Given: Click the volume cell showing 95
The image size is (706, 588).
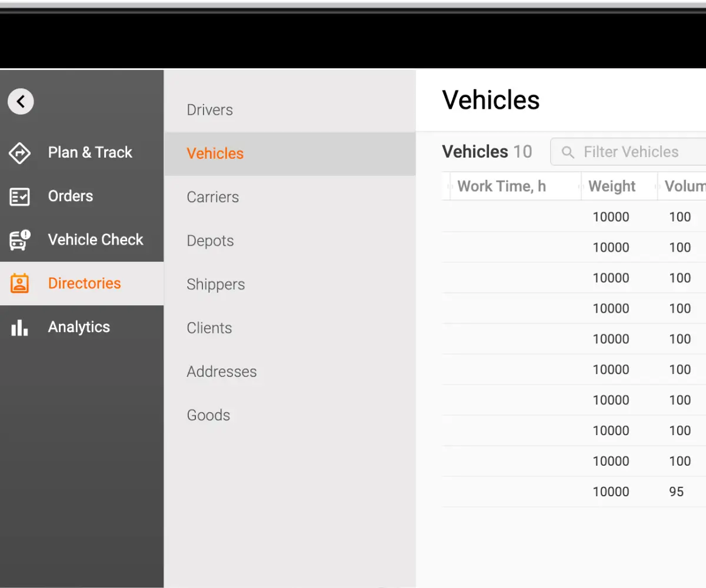Looking at the screenshot, I should click(x=677, y=492).
